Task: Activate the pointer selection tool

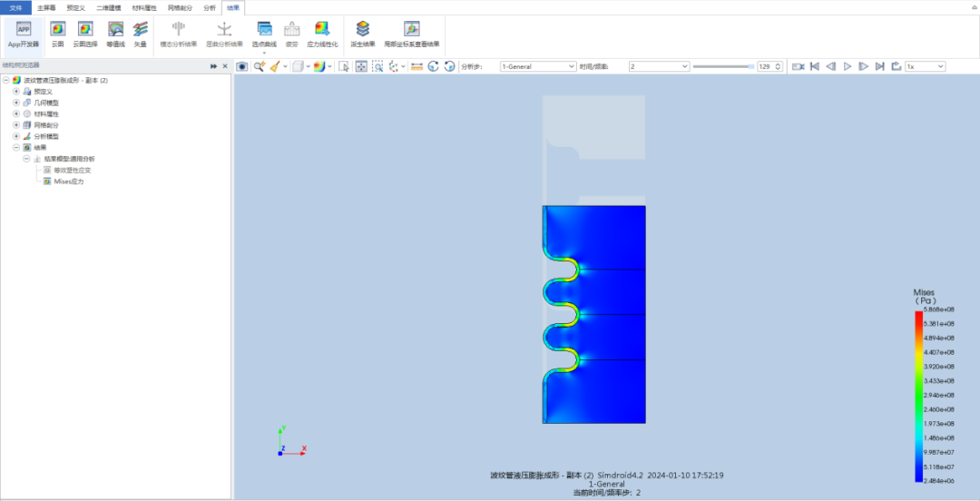Action: [344, 66]
